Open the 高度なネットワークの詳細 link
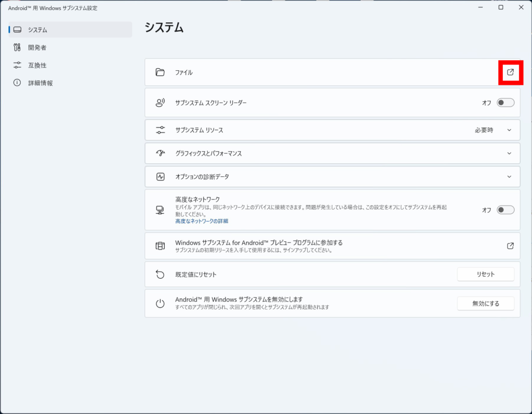 (x=202, y=221)
